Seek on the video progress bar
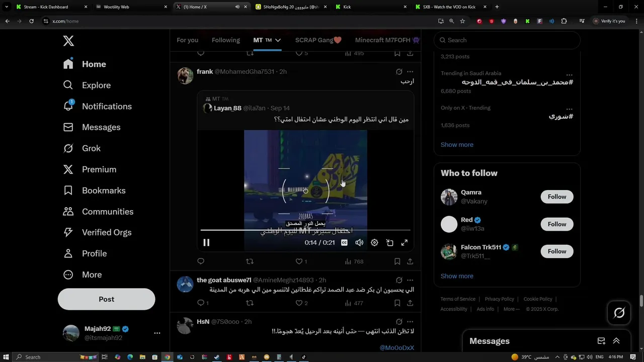 click(305, 230)
